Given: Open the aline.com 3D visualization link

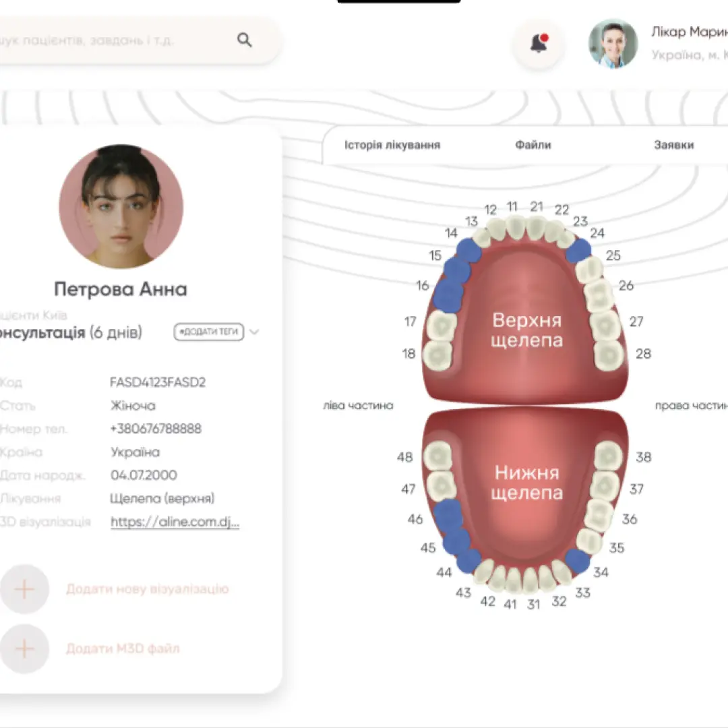Looking at the screenshot, I should tap(175, 522).
